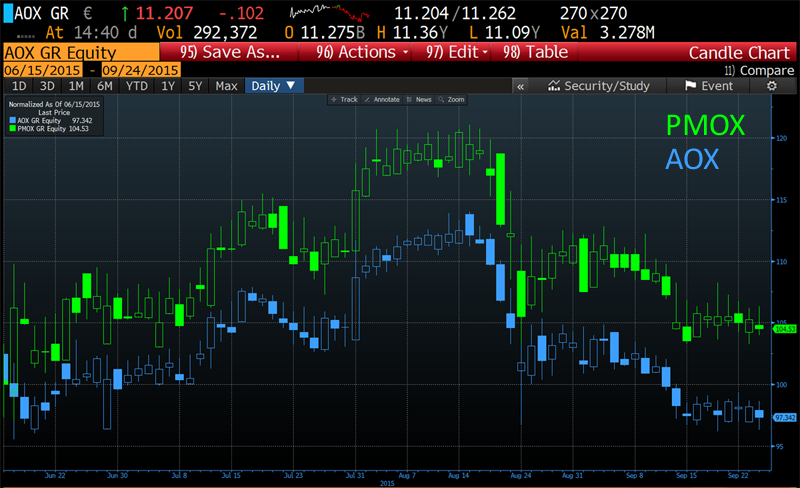Click the 120 value on price axis

pyautogui.click(x=782, y=138)
